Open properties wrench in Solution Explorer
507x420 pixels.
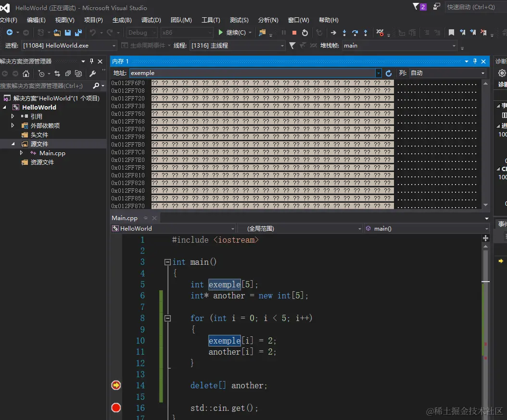[x=93, y=74]
